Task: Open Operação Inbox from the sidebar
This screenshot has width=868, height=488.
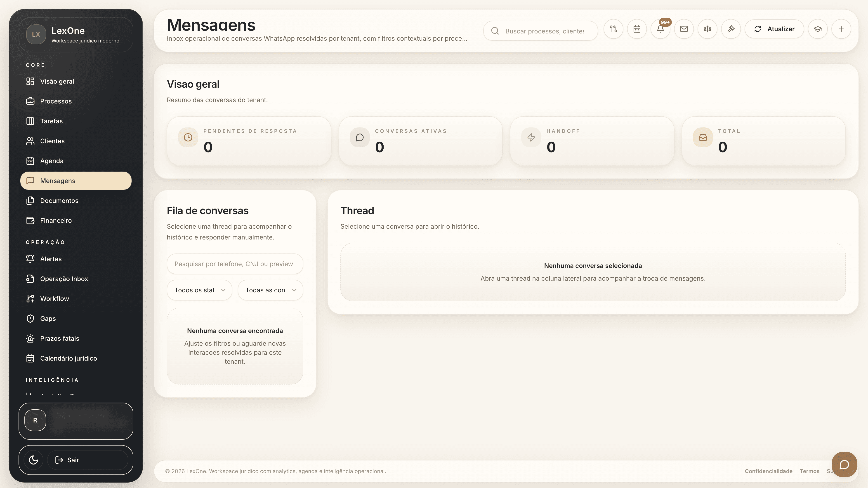Action: [x=64, y=279]
